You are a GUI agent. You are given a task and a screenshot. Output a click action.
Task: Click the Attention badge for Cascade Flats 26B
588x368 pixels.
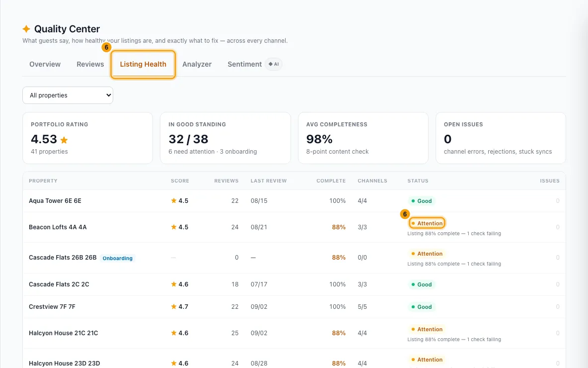point(427,254)
